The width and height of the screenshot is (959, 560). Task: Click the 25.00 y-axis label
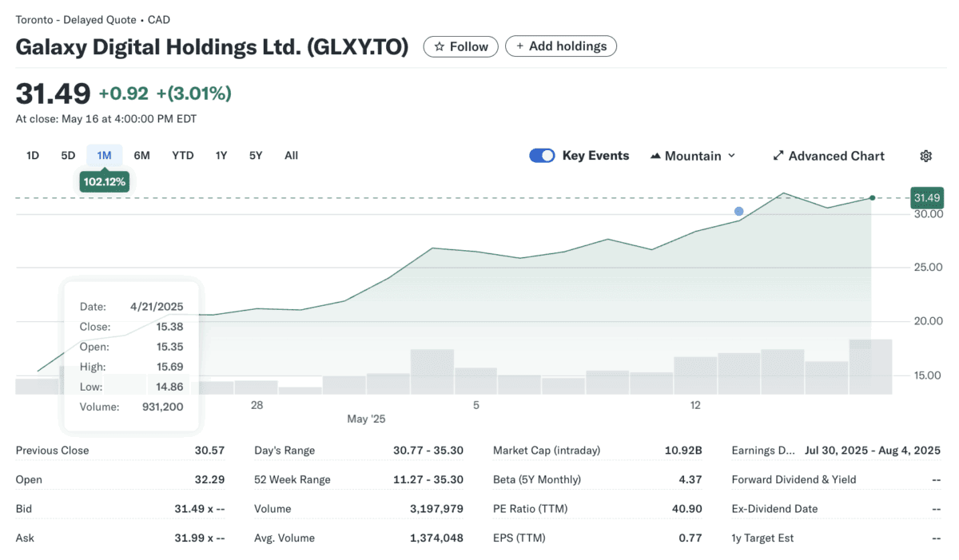[929, 267]
